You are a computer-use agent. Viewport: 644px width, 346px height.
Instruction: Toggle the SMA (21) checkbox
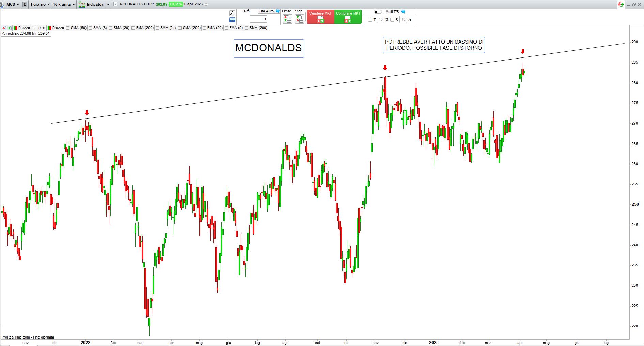(x=157, y=28)
